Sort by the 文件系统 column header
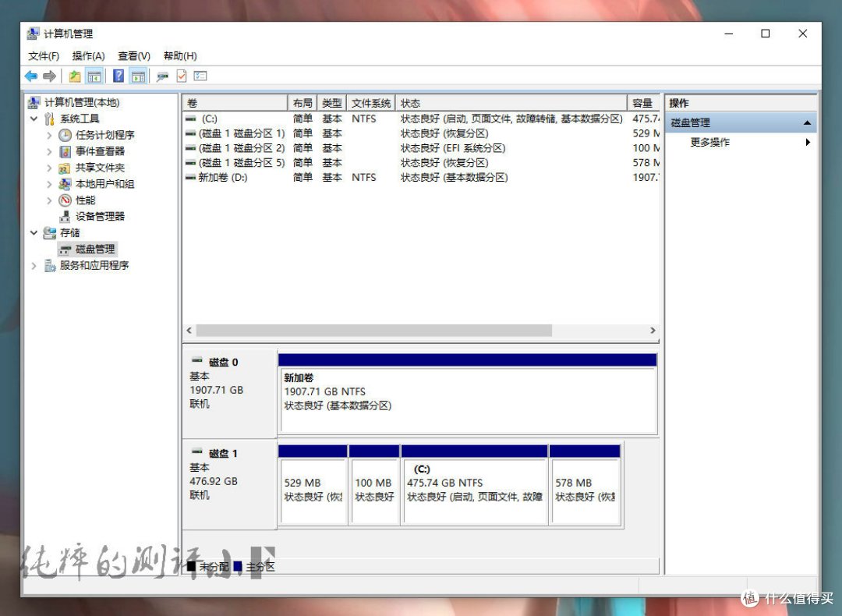The image size is (842, 616). point(371,103)
